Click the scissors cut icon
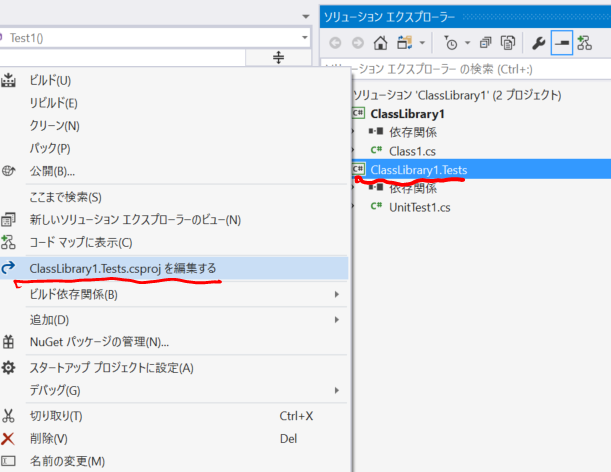 [8, 416]
